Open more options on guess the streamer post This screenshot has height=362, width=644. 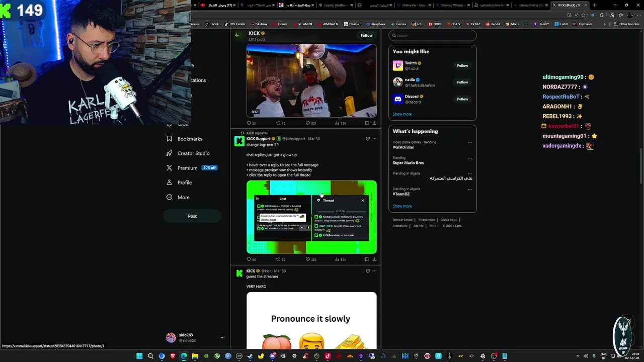tap(374, 271)
